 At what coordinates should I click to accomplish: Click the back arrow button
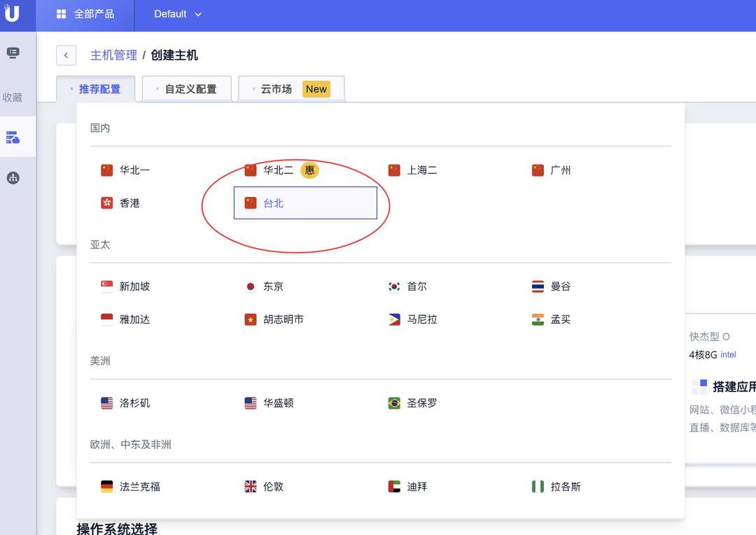coord(66,55)
